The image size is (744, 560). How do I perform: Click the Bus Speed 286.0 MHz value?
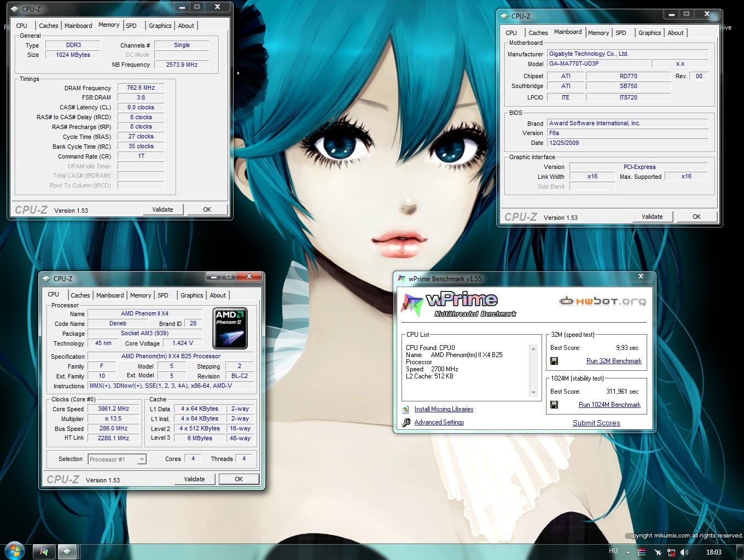(113, 428)
